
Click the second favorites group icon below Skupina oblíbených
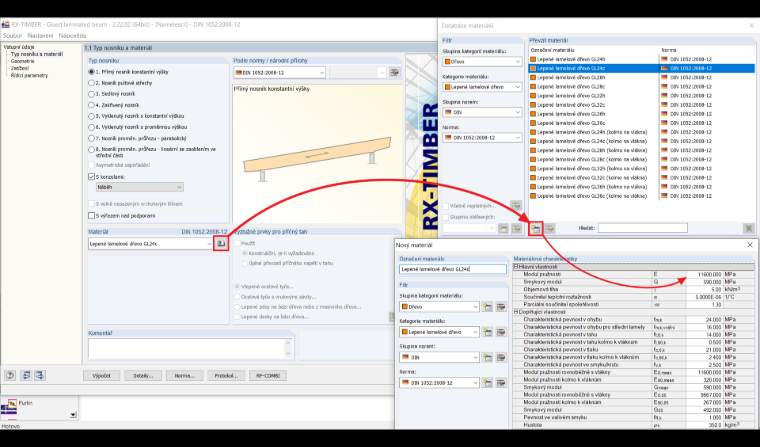coord(516,228)
